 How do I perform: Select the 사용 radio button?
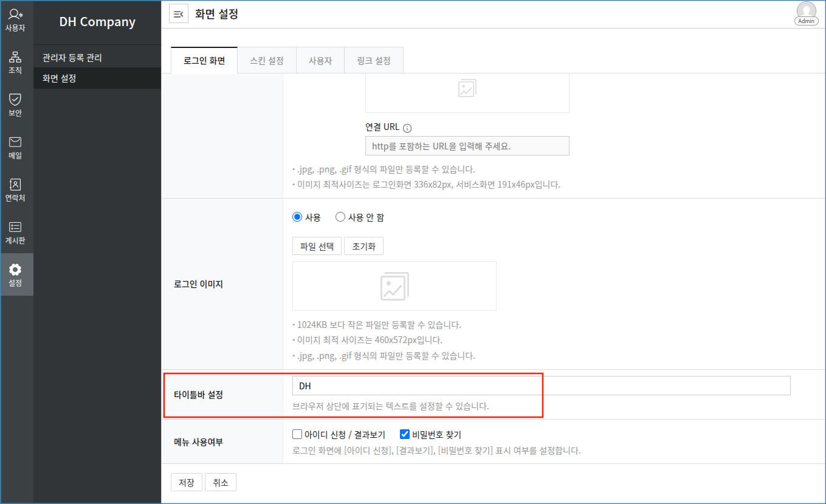(x=297, y=217)
